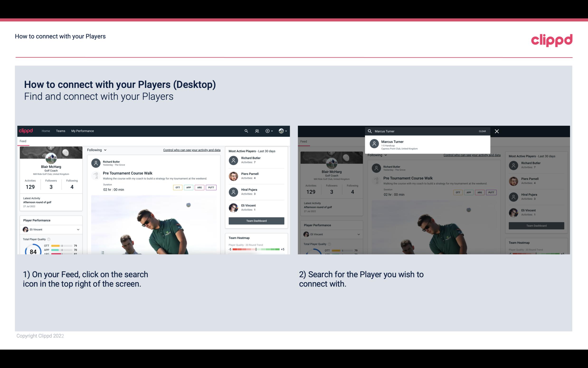Click the clear search button in search bar
Screen dimensions: 588x368
tap(482, 131)
